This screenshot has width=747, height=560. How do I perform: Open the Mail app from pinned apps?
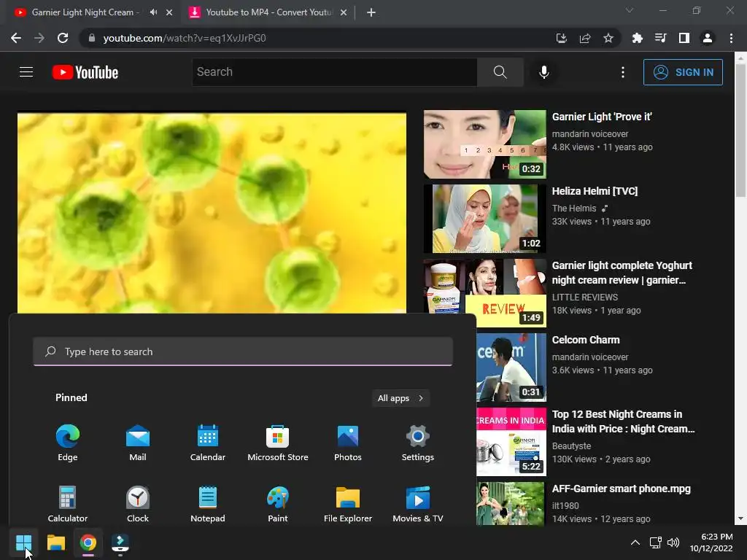(x=138, y=443)
